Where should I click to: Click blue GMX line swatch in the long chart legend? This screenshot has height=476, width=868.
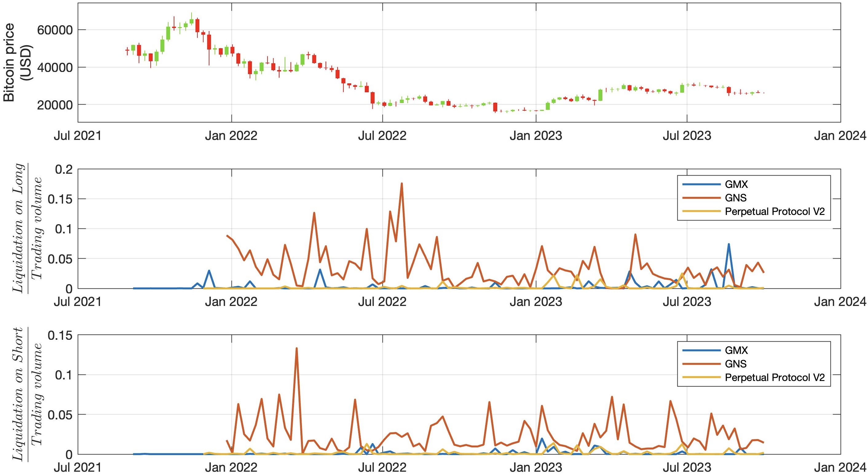click(x=702, y=184)
